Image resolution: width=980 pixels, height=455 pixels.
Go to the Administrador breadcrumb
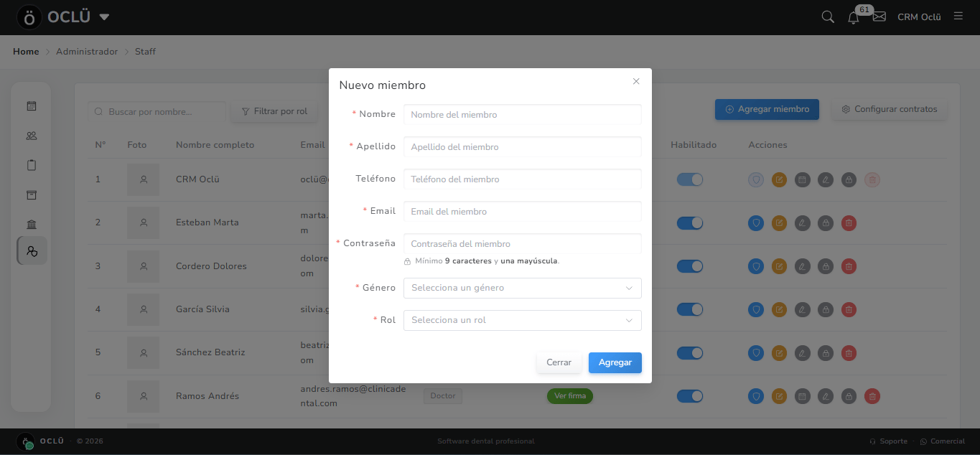tap(87, 52)
